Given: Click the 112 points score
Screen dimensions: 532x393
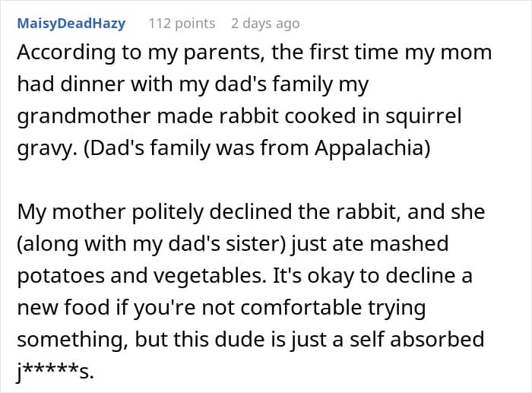Looking at the screenshot, I should tap(182, 24).
